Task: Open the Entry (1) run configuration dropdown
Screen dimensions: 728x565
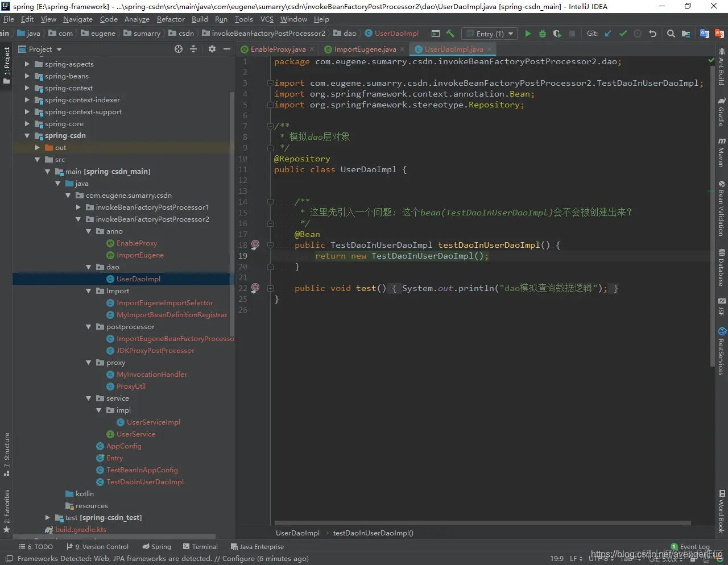Action: pos(489,34)
